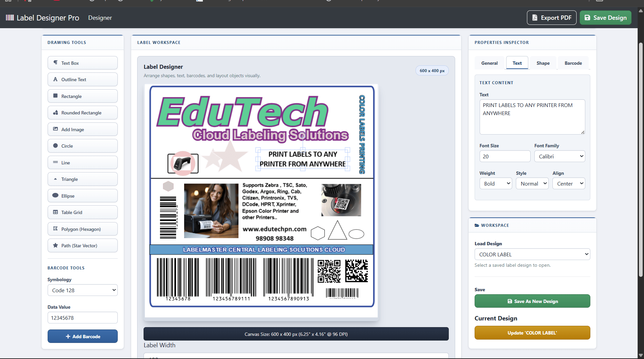Viewport: 644px width, 359px height.
Task: Click the barcode logo icon in header
Action: [x=10, y=18]
